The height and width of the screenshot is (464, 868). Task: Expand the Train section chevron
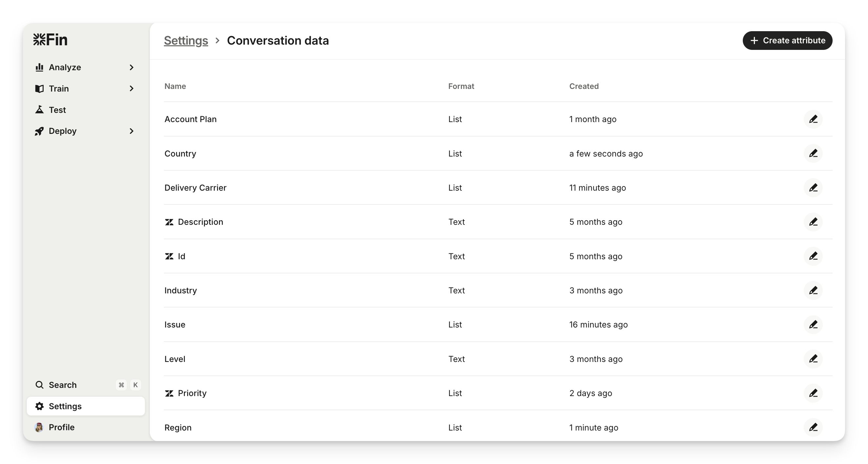[131, 89]
